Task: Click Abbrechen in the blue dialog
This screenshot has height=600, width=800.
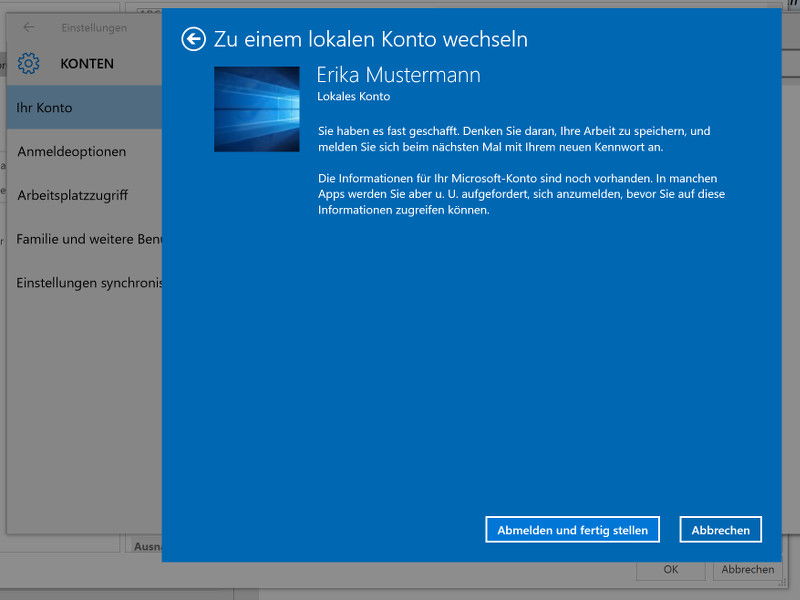Action: coord(720,530)
